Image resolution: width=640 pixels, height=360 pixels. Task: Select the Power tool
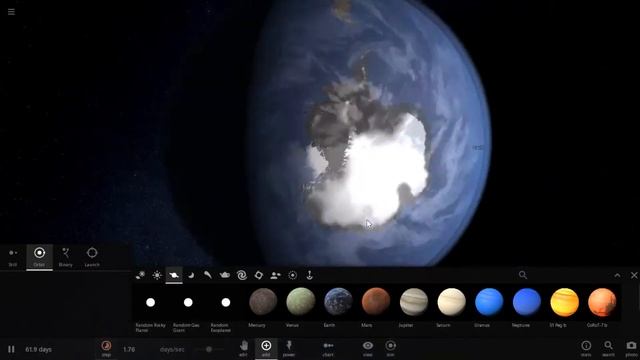pyautogui.click(x=289, y=348)
